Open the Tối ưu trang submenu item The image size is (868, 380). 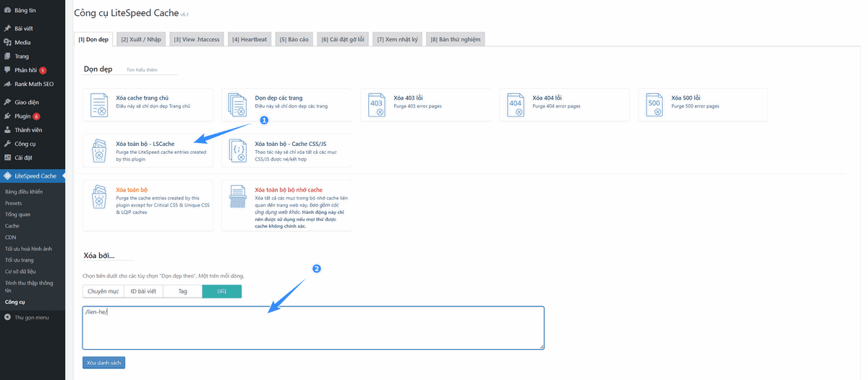point(20,259)
